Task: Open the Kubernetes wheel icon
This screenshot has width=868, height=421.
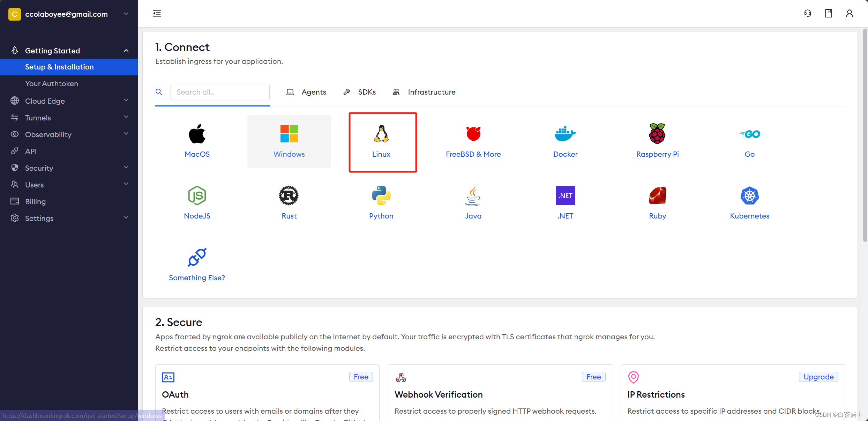Action: (x=749, y=195)
